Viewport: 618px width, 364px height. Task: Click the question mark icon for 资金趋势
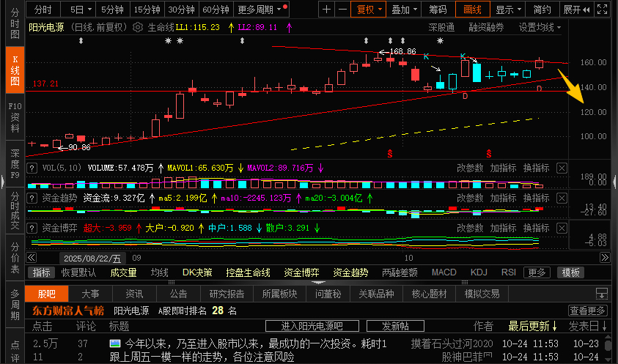(32, 198)
